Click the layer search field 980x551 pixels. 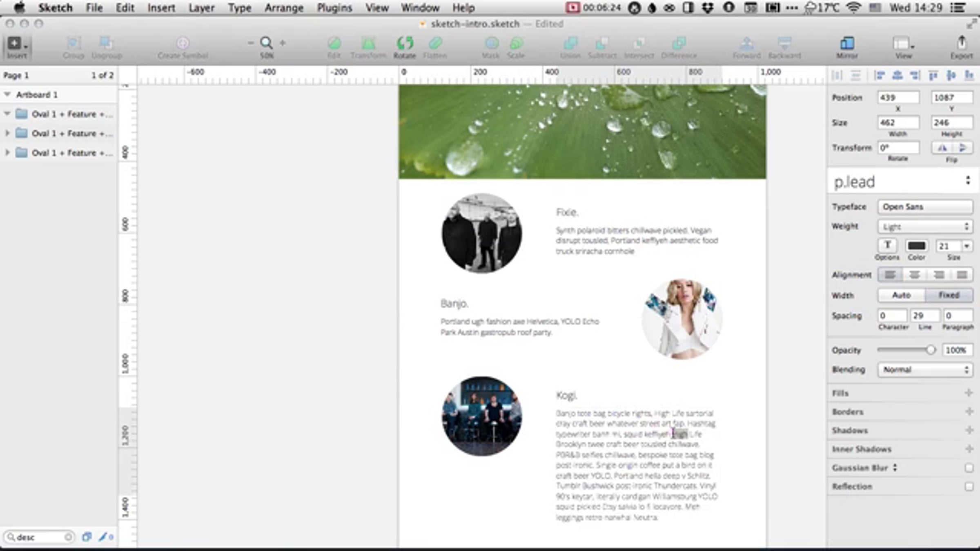point(39,537)
